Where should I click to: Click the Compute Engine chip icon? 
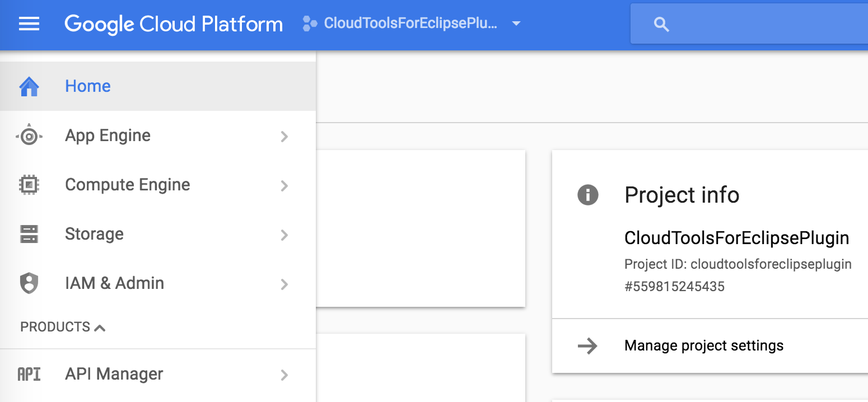pos(29,185)
